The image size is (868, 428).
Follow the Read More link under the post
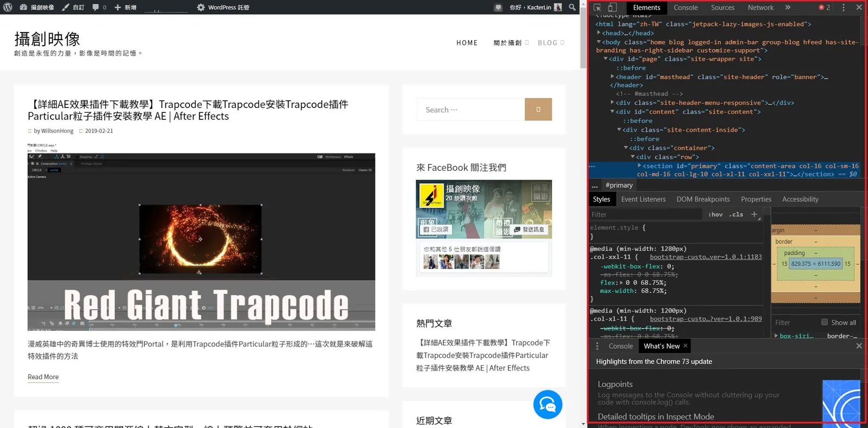[x=43, y=377]
